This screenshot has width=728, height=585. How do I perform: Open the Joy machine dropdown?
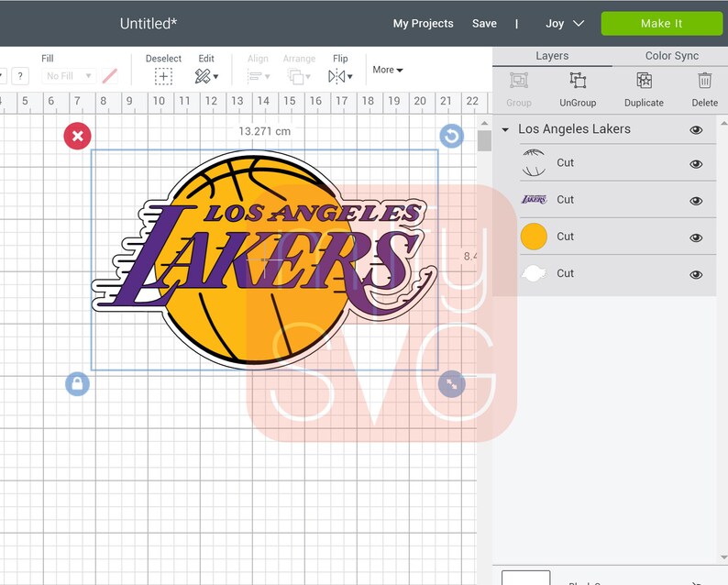point(565,23)
